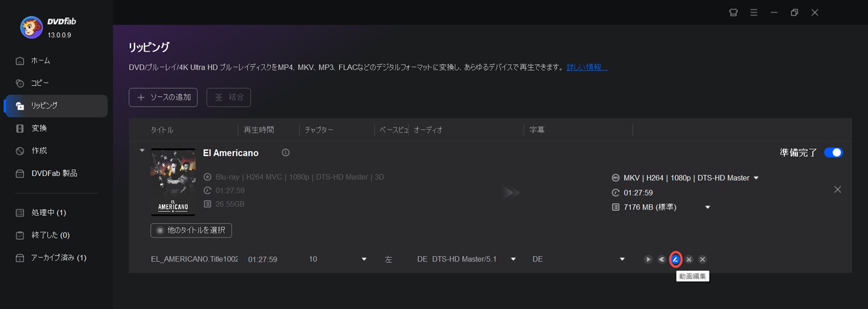Minimize the DVDFab window
Image resolution: width=868 pixels, height=309 pixels.
pos(775,12)
